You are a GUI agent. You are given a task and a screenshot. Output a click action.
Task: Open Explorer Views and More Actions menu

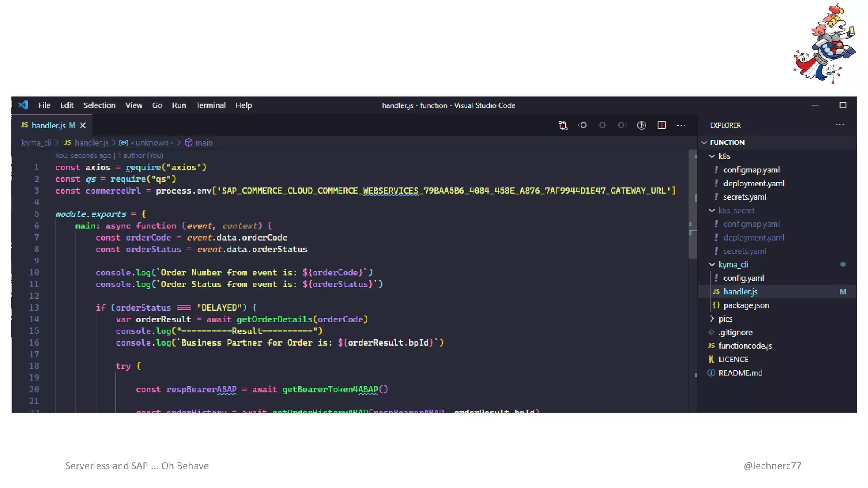tap(840, 125)
